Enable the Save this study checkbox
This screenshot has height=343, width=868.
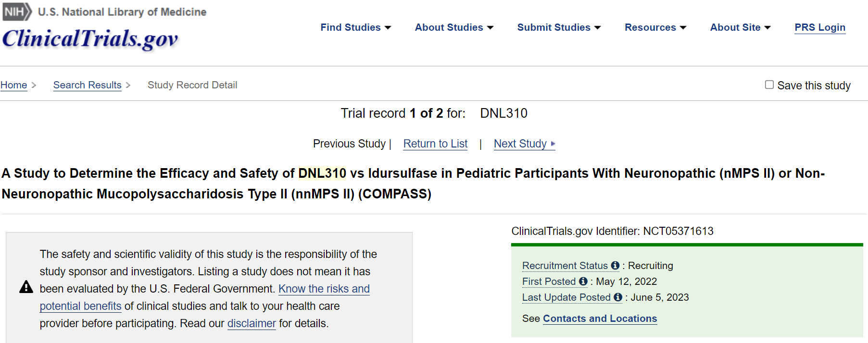click(x=769, y=85)
